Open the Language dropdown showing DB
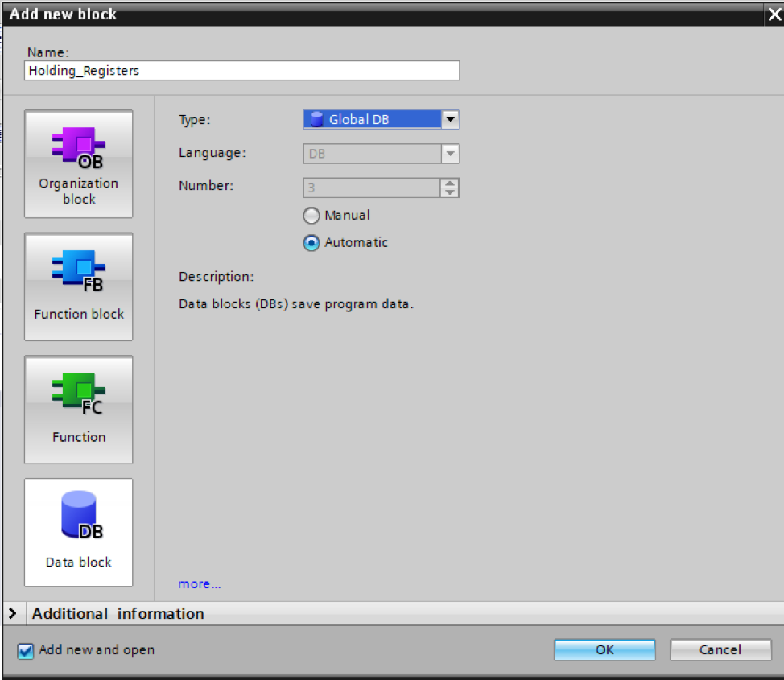 (x=450, y=154)
